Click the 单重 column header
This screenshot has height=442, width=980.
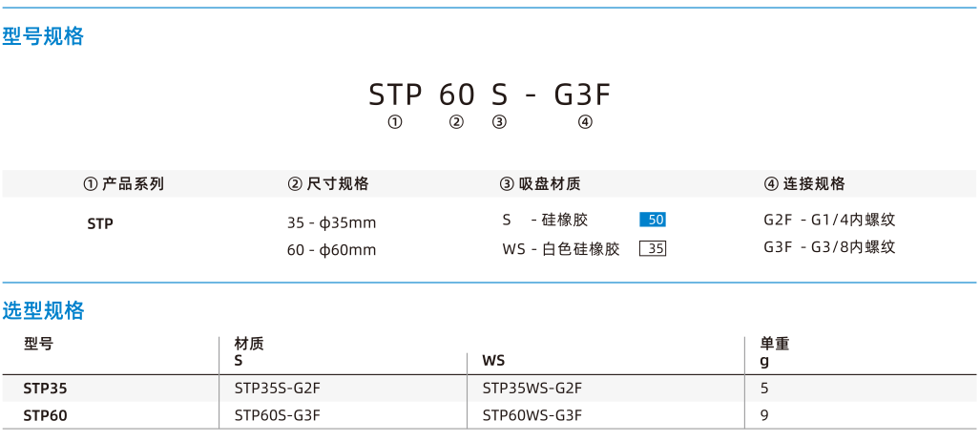775,344
